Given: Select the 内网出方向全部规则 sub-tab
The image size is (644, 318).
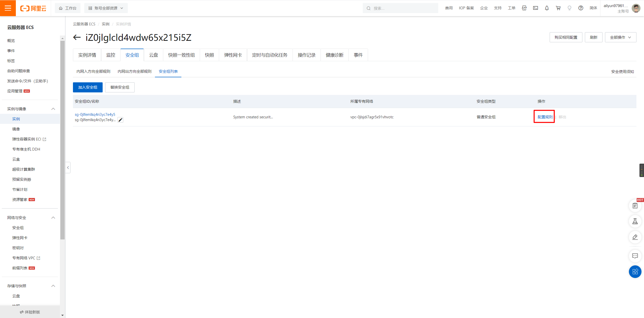Looking at the screenshot, I should [x=135, y=72].
